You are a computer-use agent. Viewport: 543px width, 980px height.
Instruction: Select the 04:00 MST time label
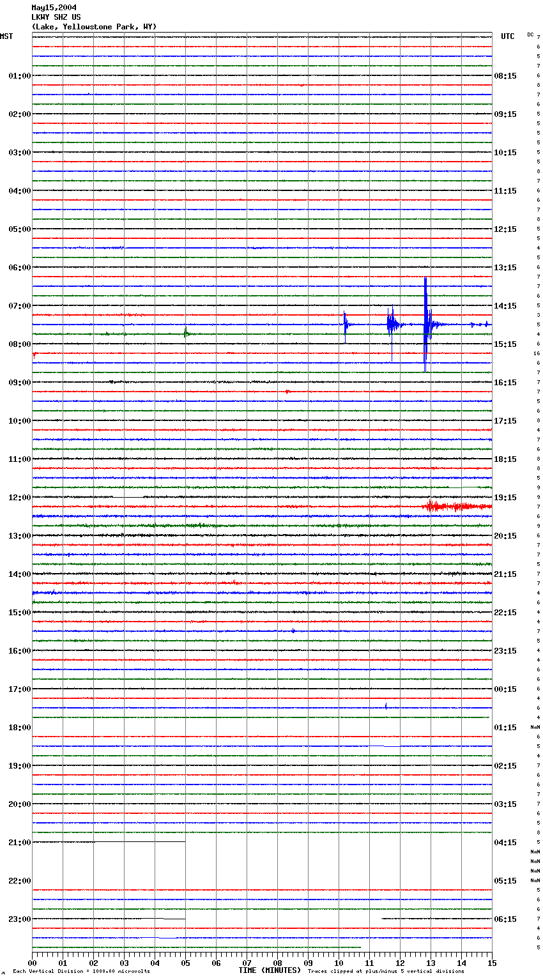pyautogui.click(x=20, y=191)
